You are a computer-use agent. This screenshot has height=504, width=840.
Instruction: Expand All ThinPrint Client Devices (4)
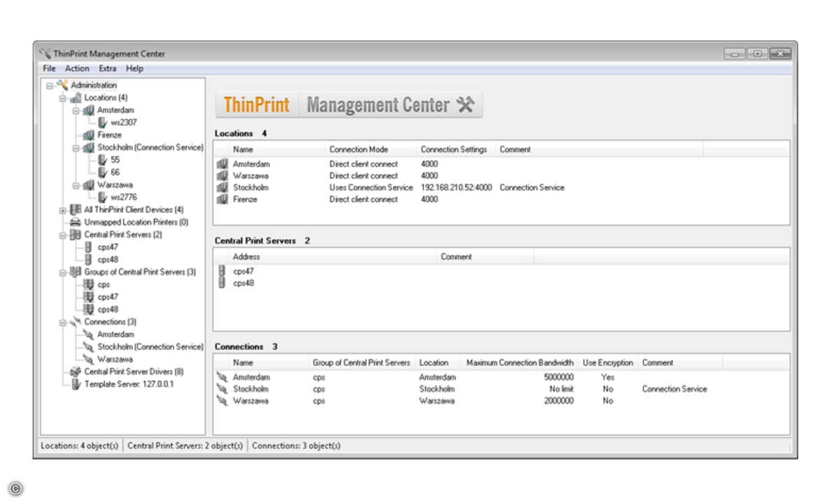point(63,210)
